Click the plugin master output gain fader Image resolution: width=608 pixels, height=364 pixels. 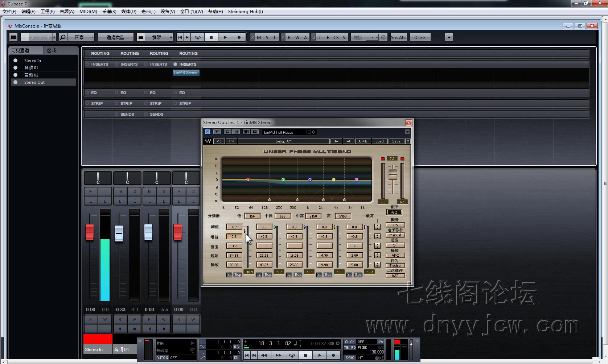coord(393,174)
